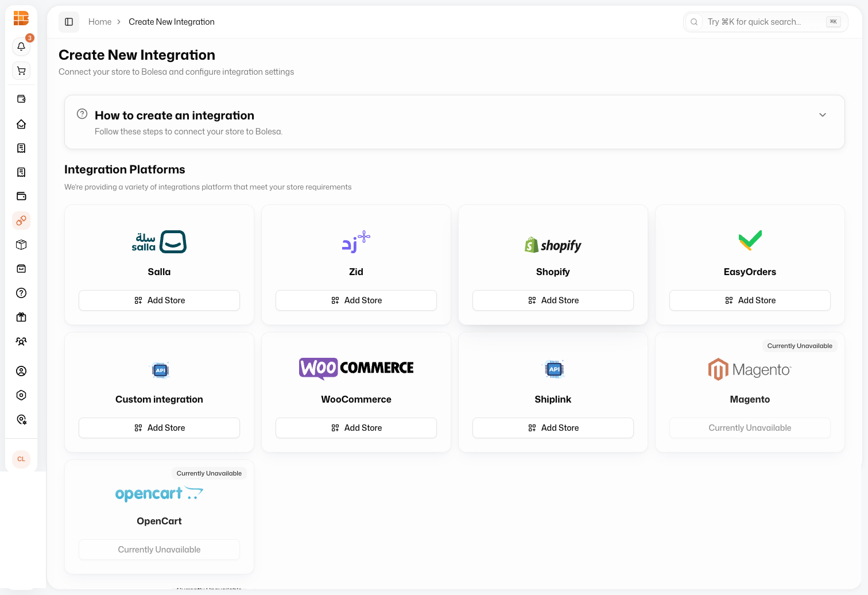Viewport: 868px width, 595px height.
Task: Click Create New Integration breadcrumb
Action: click(x=172, y=22)
